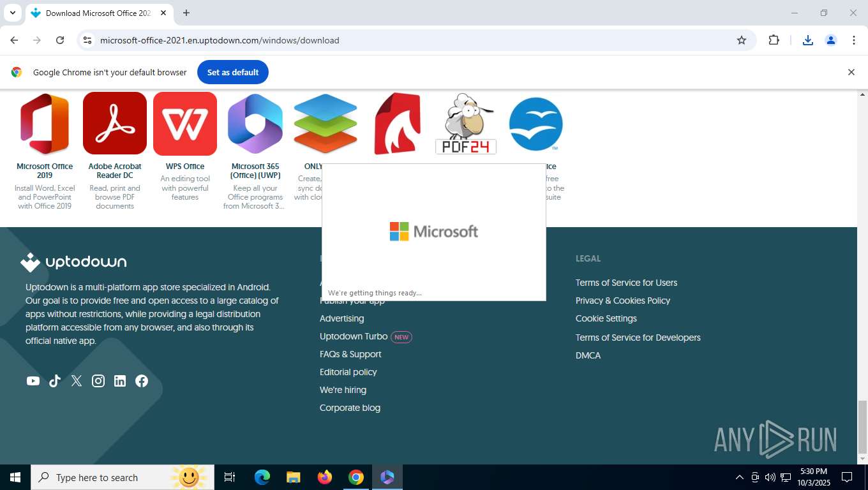Open Terms of Service for Users
Viewport: 868px width, 490px height.
point(626,283)
